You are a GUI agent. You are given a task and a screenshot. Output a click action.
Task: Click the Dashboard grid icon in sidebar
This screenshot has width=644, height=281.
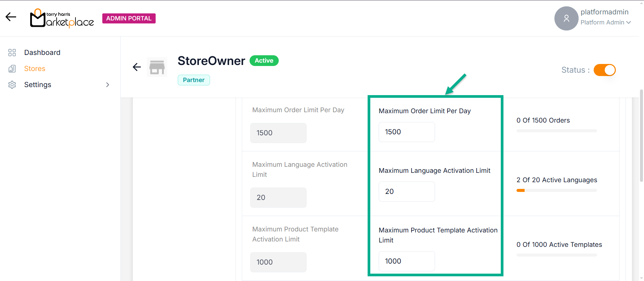coord(12,53)
